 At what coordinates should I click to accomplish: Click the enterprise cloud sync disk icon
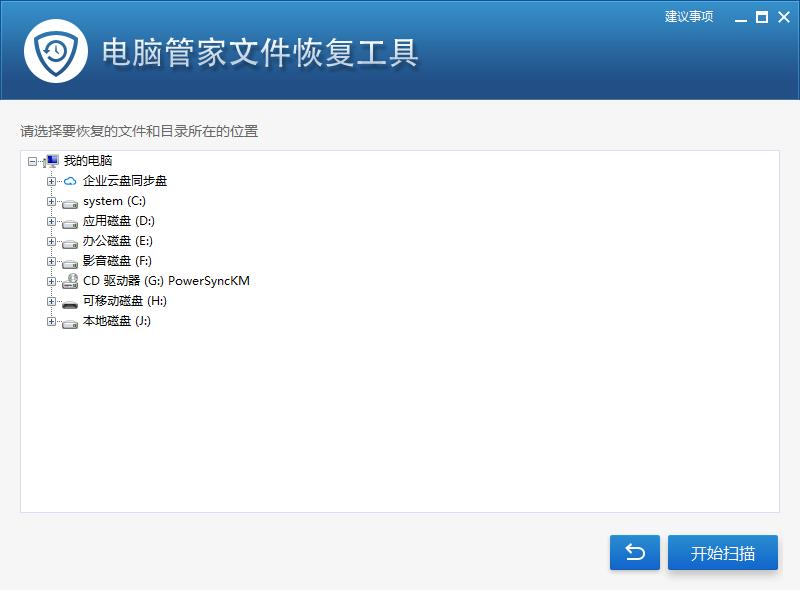pos(70,181)
